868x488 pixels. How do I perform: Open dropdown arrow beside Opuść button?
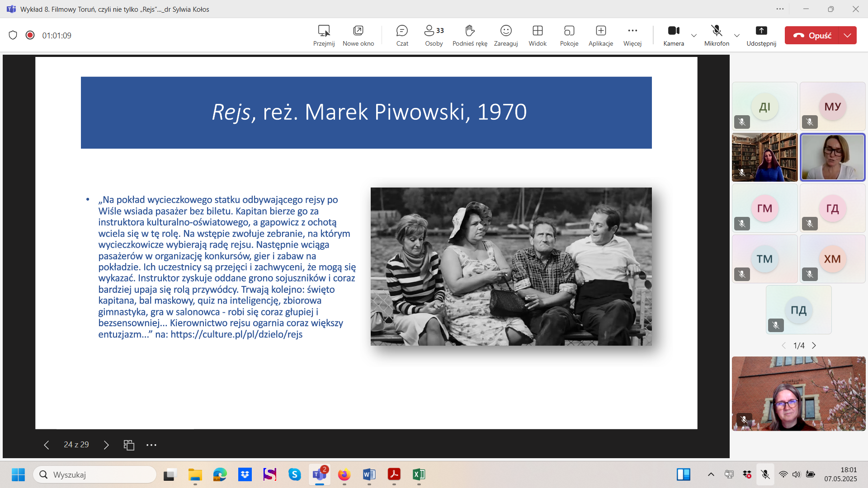847,35
